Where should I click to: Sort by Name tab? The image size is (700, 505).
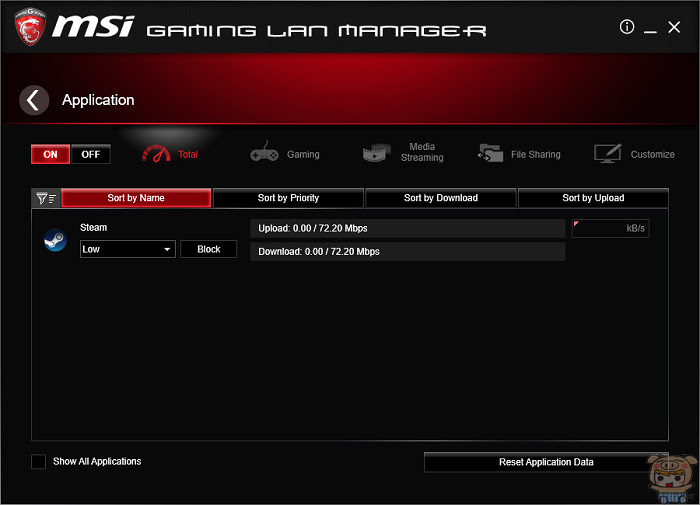click(136, 198)
